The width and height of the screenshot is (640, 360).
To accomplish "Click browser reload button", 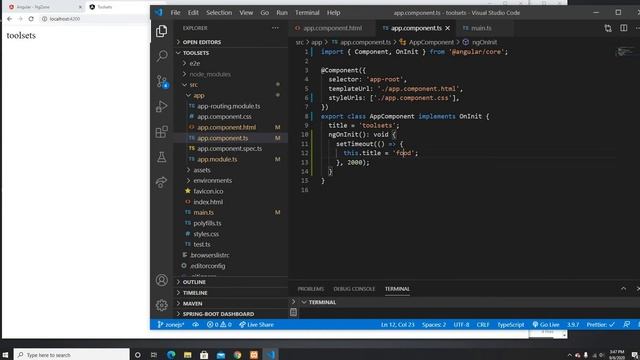I will [x=31, y=19].
